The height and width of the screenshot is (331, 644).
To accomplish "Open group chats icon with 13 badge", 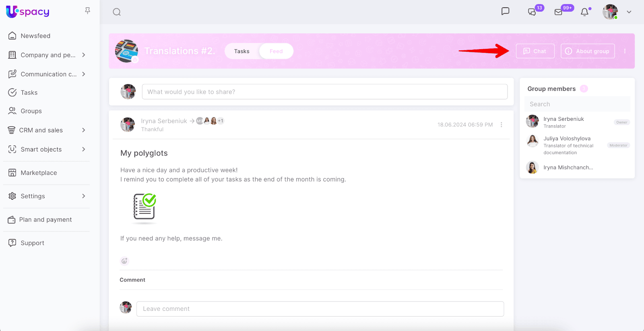I will (532, 12).
